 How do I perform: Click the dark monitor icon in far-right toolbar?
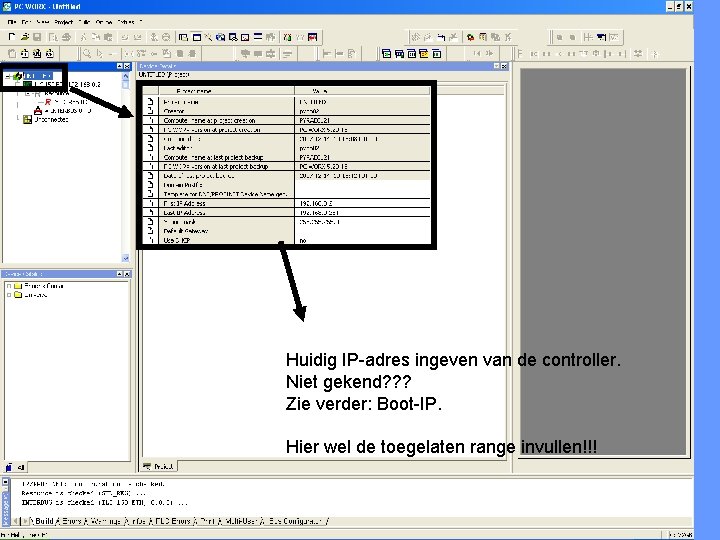tap(601, 37)
